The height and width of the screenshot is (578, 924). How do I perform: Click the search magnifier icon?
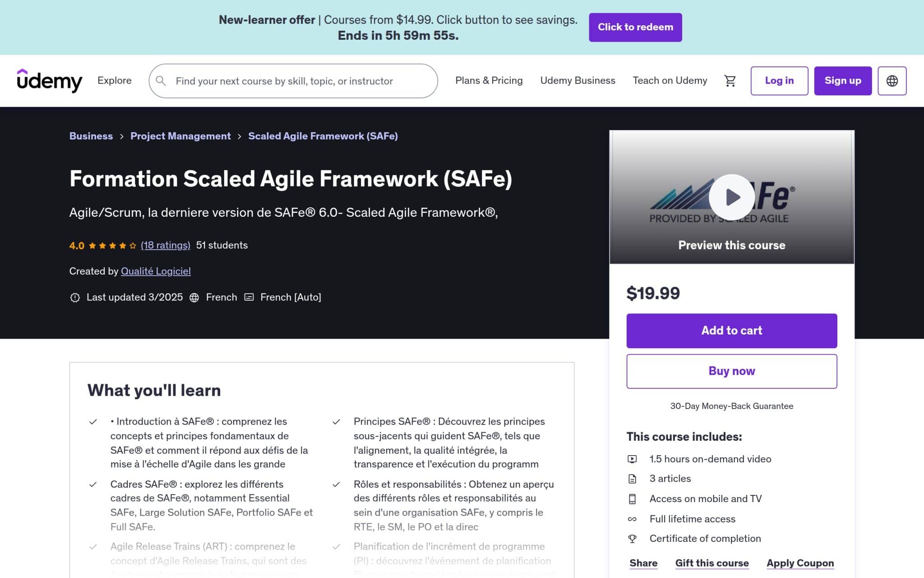tap(161, 81)
